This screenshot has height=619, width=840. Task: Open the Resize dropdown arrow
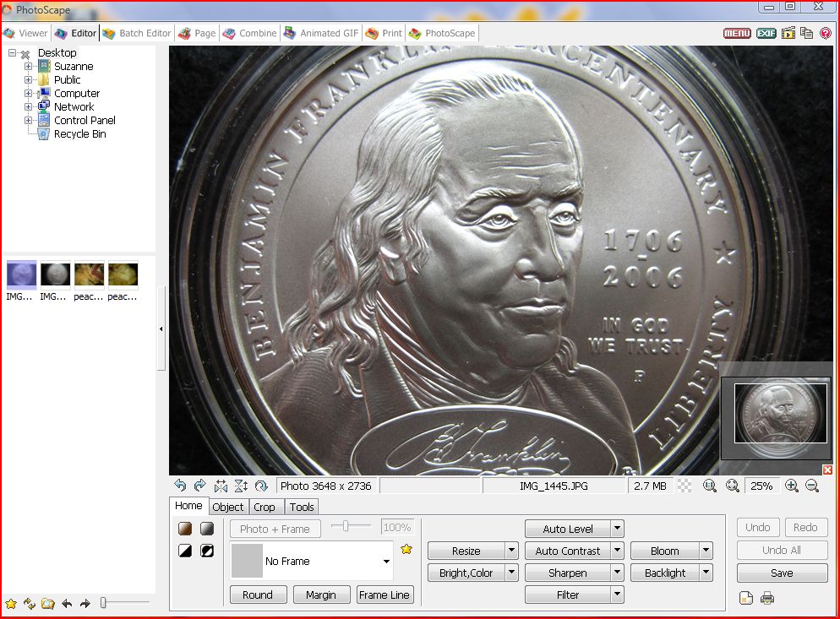(511, 551)
